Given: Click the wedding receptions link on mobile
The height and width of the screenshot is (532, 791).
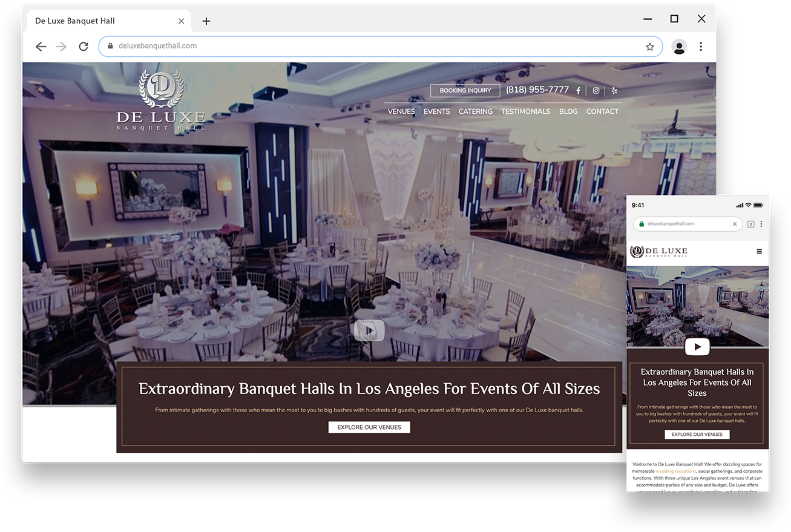Looking at the screenshot, I should (676, 471).
